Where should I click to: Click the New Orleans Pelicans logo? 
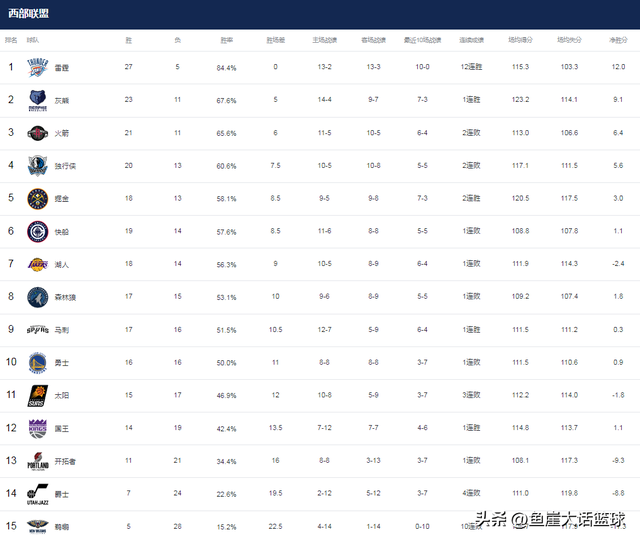coord(38,526)
